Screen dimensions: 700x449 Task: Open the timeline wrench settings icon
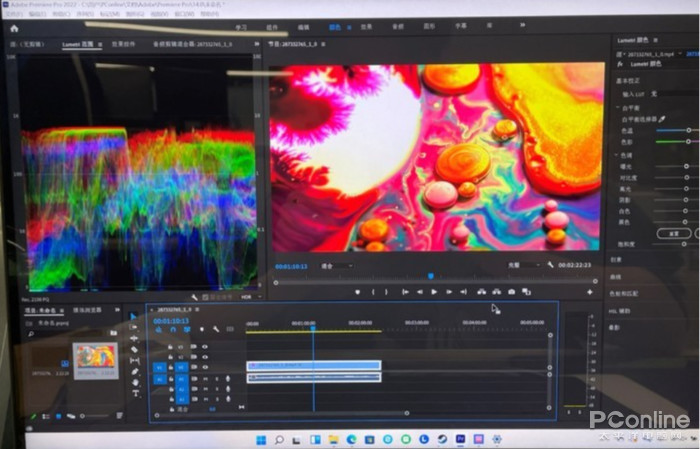click(x=215, y=328)
